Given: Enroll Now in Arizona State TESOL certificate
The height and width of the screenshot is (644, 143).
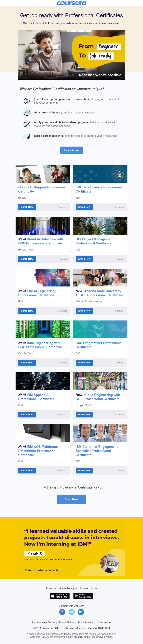Looking at the screenshot, I should pos(84,311).
